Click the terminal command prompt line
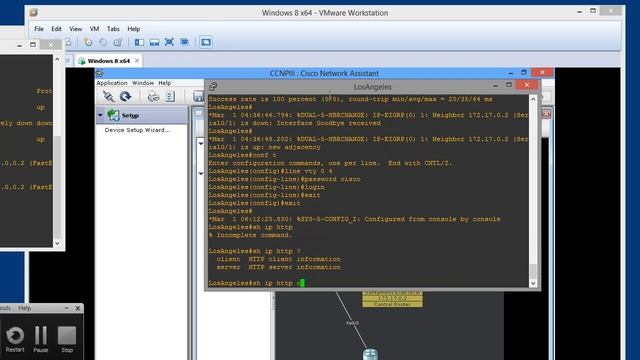Image resolution: width=640 pixels, height=360 pixels. tap(257, 283)
